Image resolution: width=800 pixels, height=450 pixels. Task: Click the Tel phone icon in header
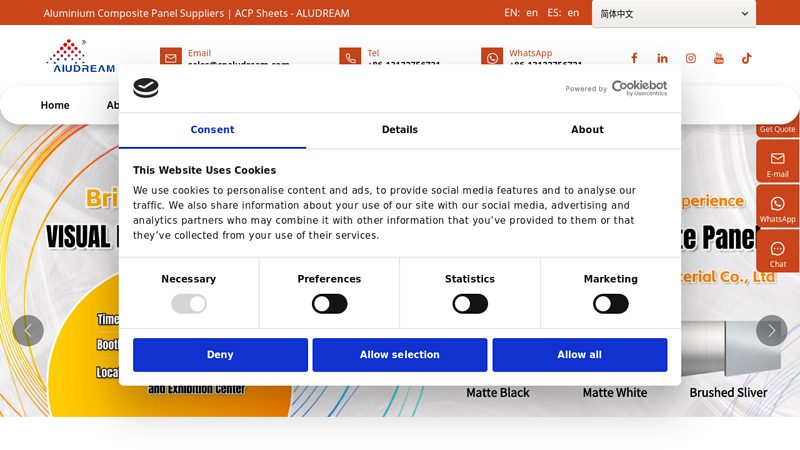coord(350,56)
